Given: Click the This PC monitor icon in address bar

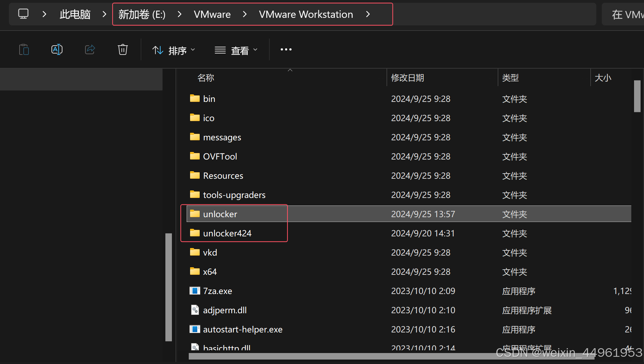Looking at the screenshot, I should pyautogui.click(x=23, y=14).
